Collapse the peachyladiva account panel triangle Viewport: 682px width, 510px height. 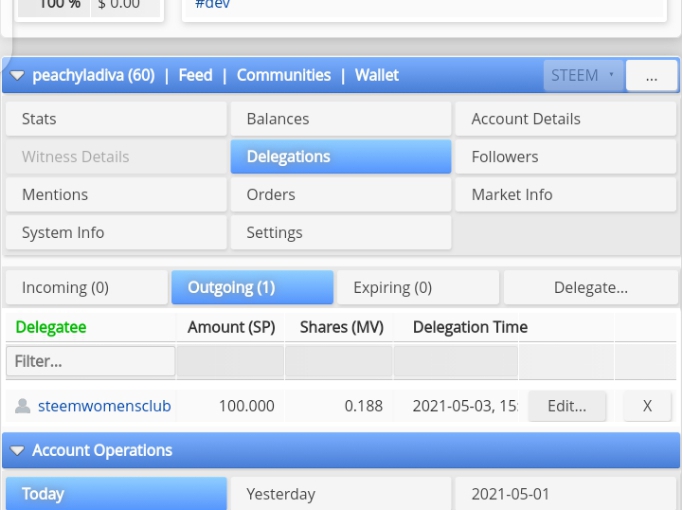[17, 76]
